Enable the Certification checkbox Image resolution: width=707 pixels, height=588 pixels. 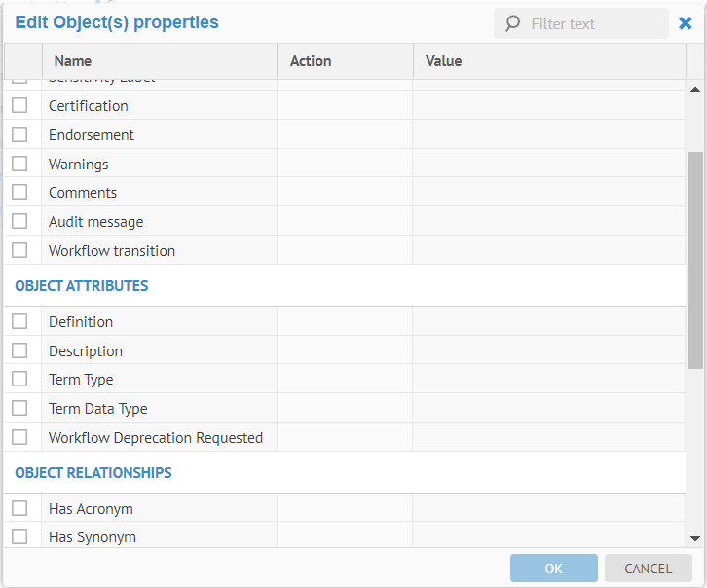point(19,106)
